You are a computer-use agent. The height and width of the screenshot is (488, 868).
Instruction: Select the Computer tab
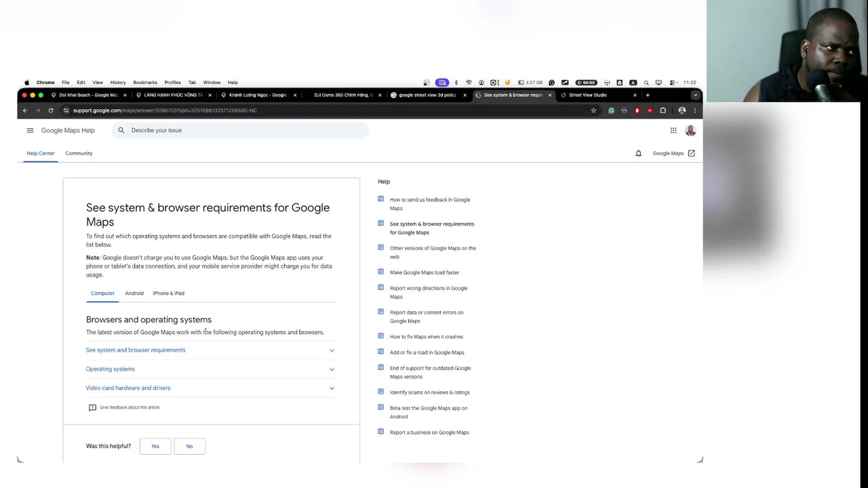pos(102,293)
